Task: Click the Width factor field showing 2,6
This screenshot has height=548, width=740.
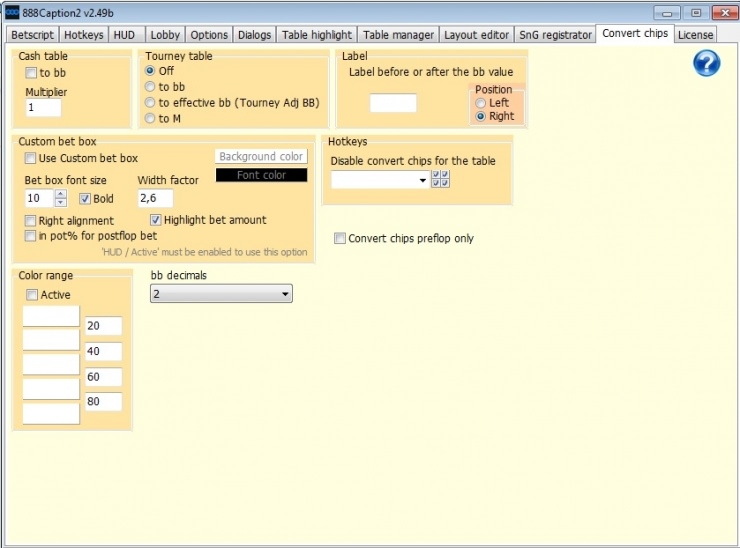Action: coord(155,198)
